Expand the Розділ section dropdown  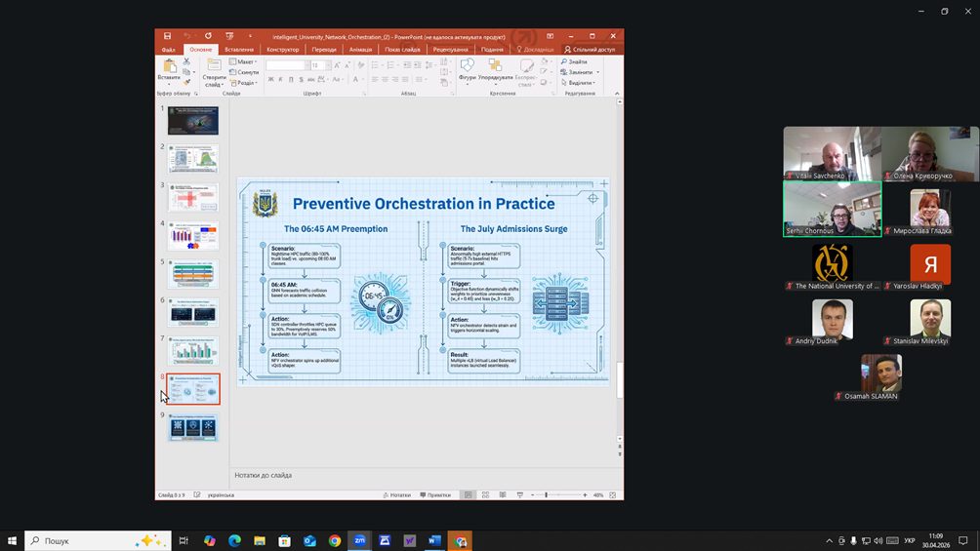(x=243, y=83)
